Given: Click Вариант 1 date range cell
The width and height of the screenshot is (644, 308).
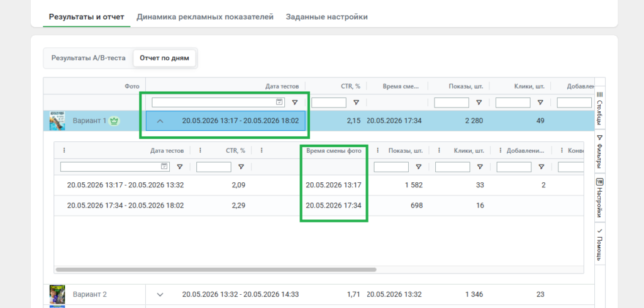Looking at the screenshot, I should tap(226, 121).
